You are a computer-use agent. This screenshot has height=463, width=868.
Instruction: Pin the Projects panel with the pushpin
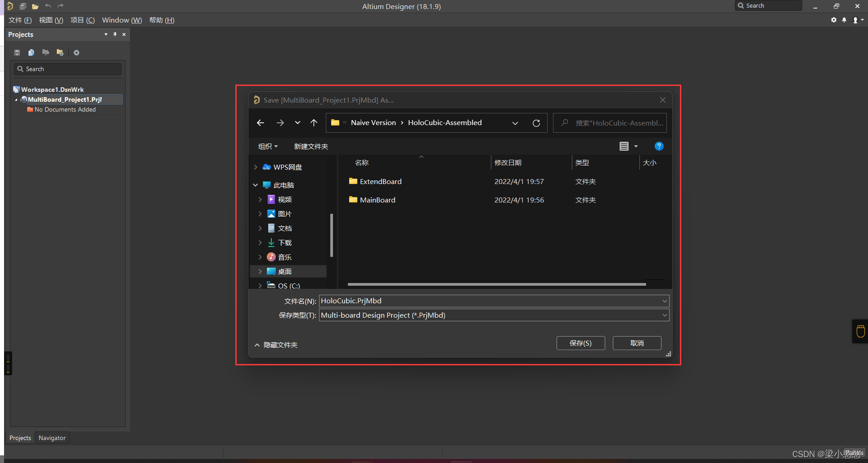click(115, 34)
